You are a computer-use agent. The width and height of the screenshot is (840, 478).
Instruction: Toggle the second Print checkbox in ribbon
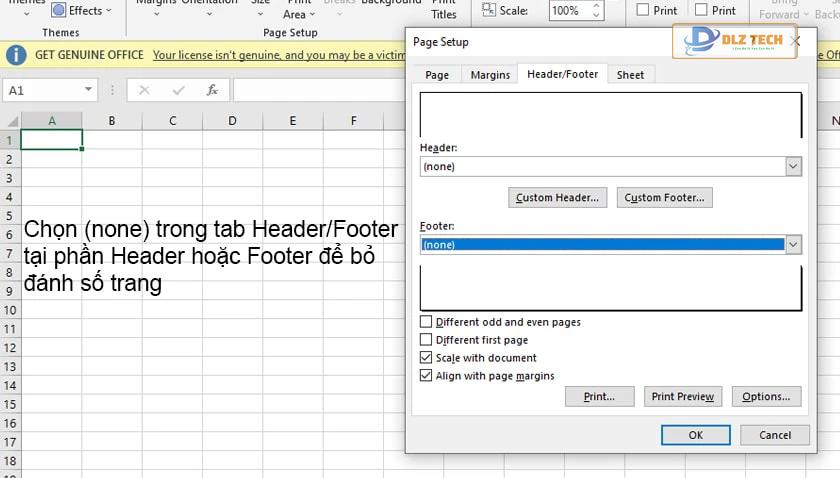(701, 10)
